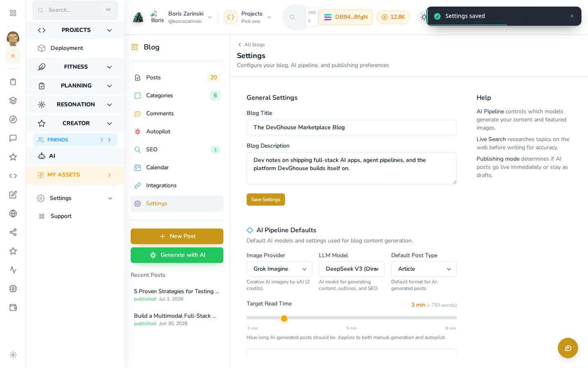The height and width of the screenshot is (368, 588).
Task: Expand the FITNESS section
Action: [x=75, y=67]
